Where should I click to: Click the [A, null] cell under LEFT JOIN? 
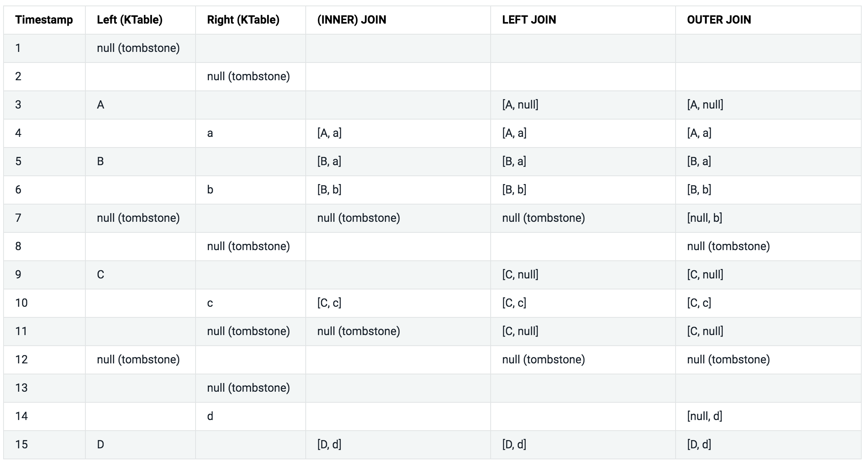[x=520, y=105]
